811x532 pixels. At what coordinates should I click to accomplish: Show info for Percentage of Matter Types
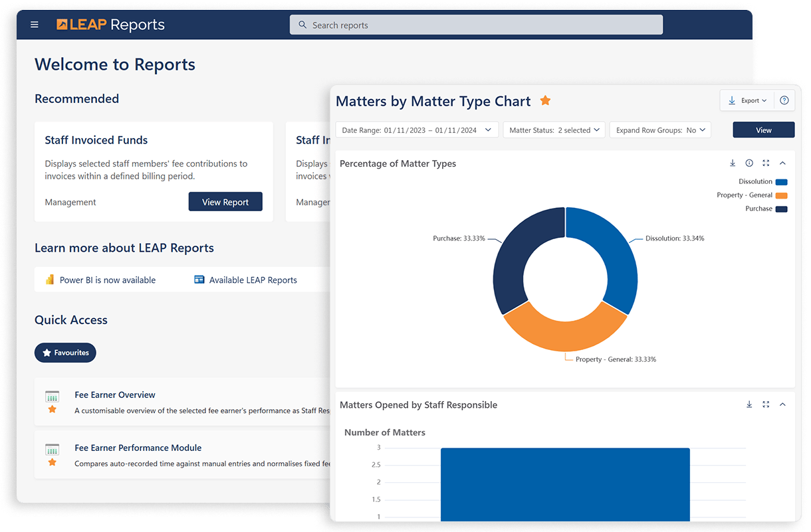tap(749, 163)
